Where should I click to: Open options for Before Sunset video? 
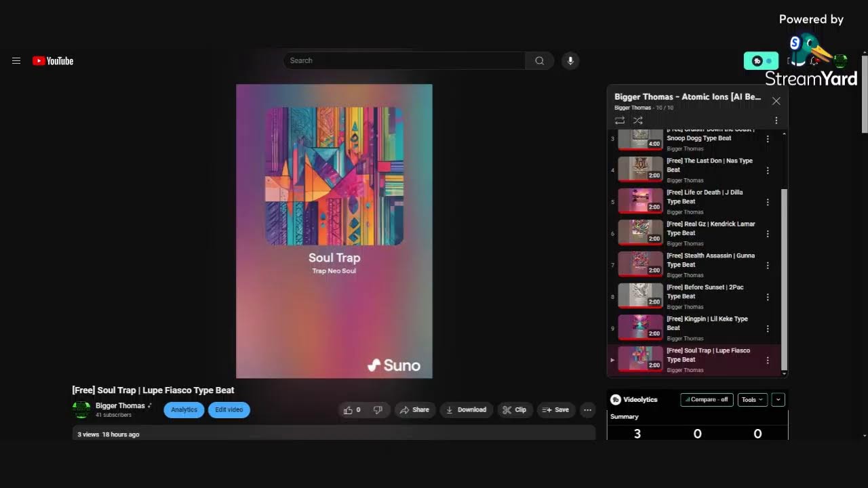(768, 297)
